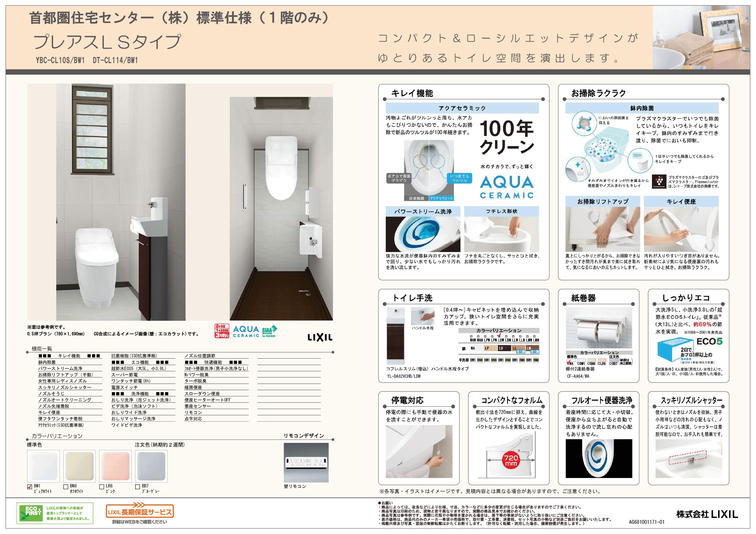Open the twin paper roll holder photo
Image resolution: width=756 pixels, height=534 pixels.
599,328
